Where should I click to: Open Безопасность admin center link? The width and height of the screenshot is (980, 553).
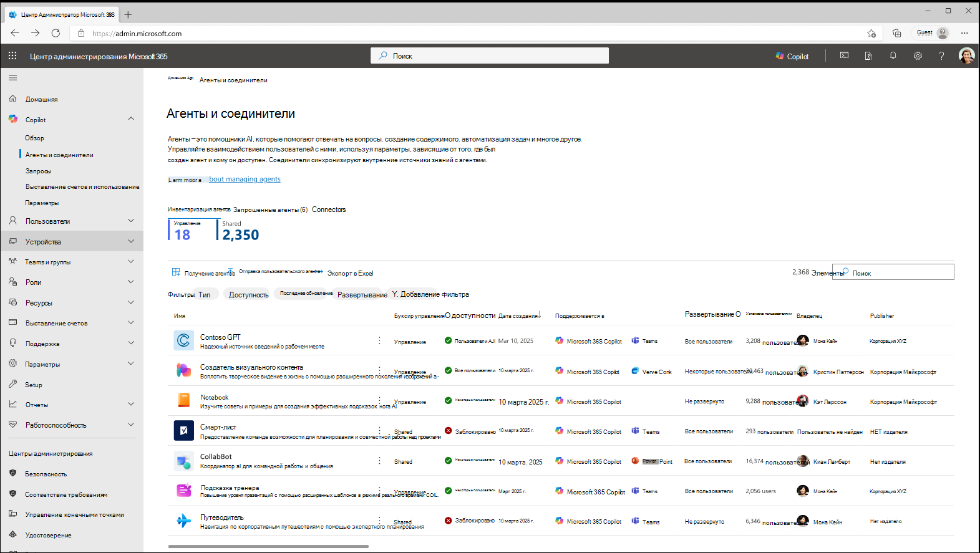click(46, 474)
